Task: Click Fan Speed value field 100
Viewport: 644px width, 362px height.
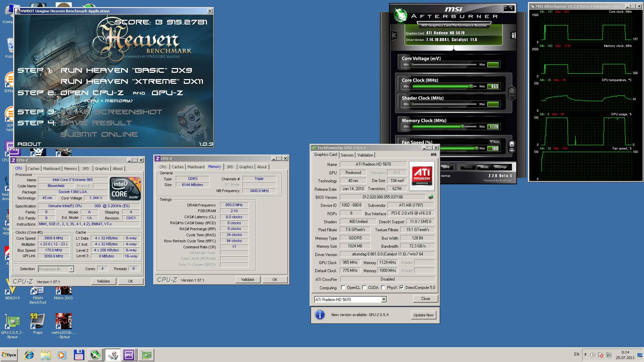Action: point(493,148)
